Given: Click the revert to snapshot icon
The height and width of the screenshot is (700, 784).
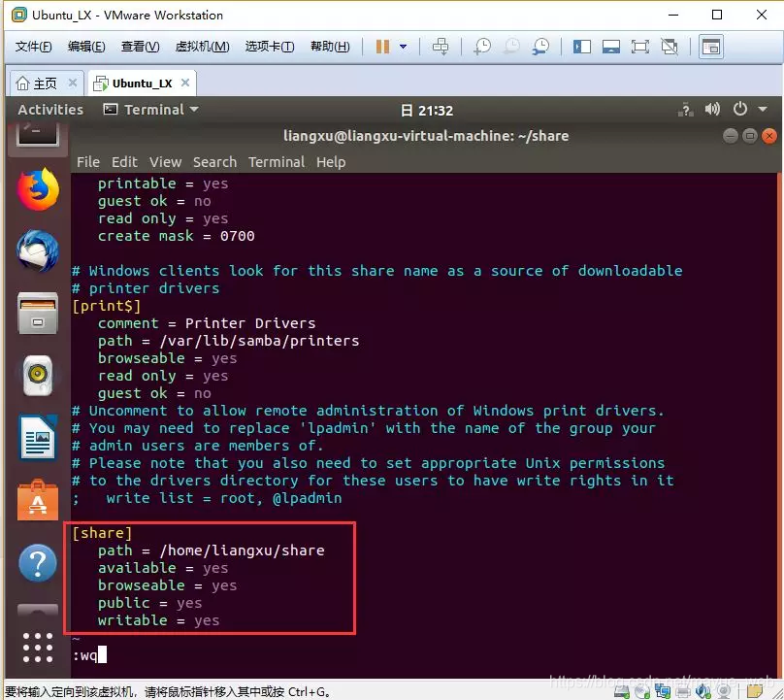Looking at the screenshot, I should point(511,47).
